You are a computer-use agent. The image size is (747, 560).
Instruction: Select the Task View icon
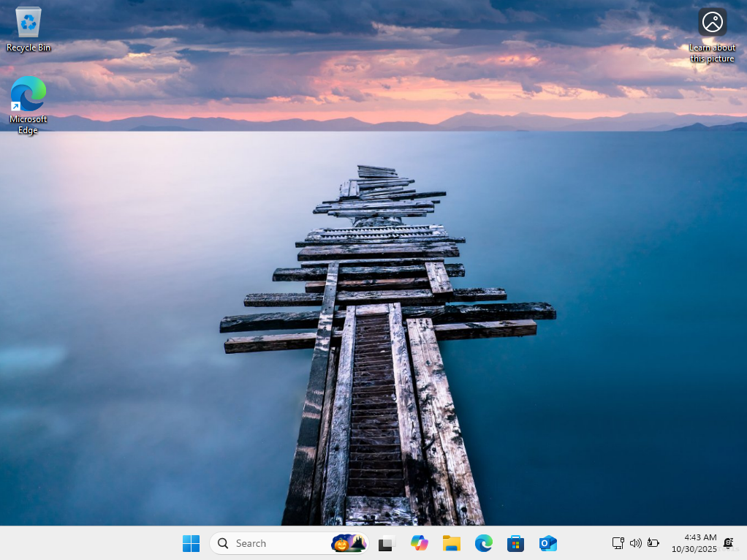tap(385, 543)
